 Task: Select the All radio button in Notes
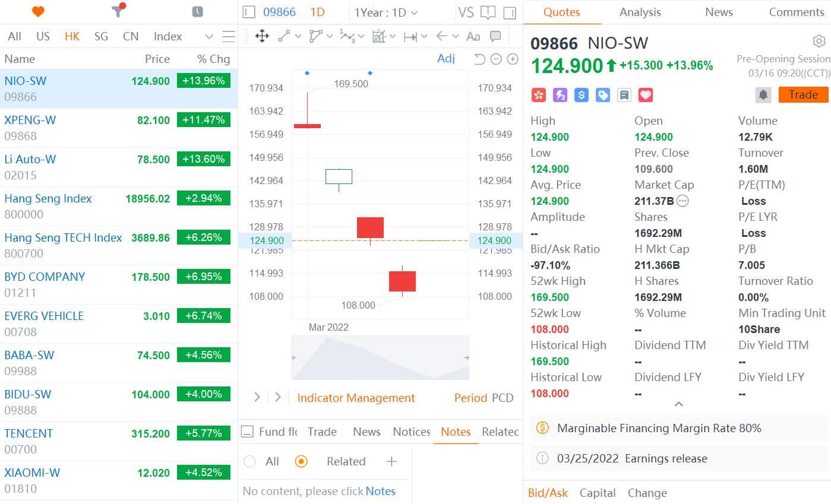pyautogui.click(x=249, y=461)
